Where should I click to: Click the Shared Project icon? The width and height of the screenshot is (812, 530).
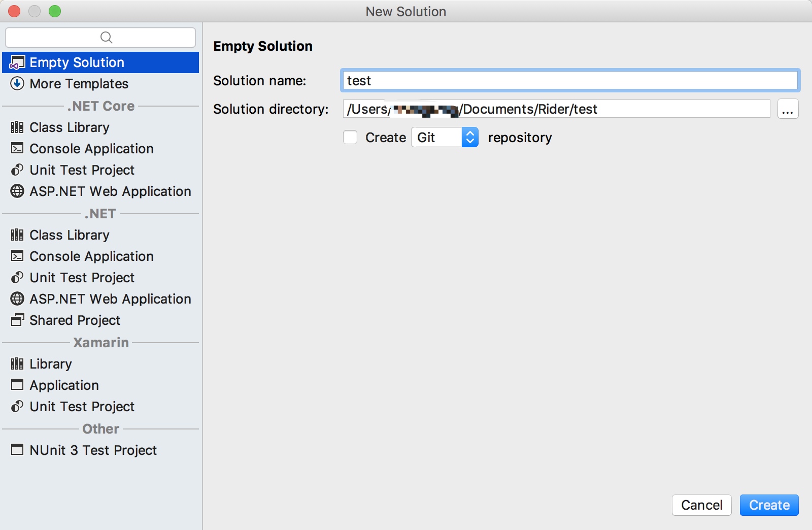17,320
